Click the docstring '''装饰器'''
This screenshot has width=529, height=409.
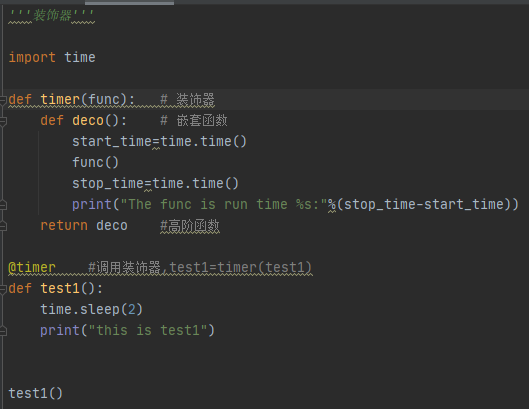(x=51, y=16)
